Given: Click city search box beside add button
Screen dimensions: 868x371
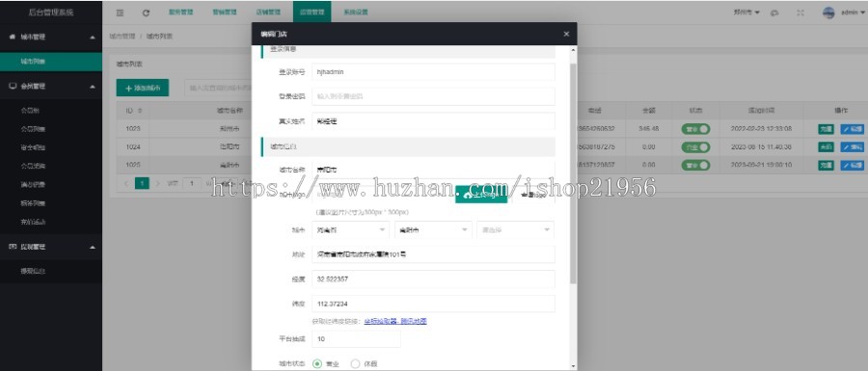Looking at the screenshot, I should tap(218, 88).
